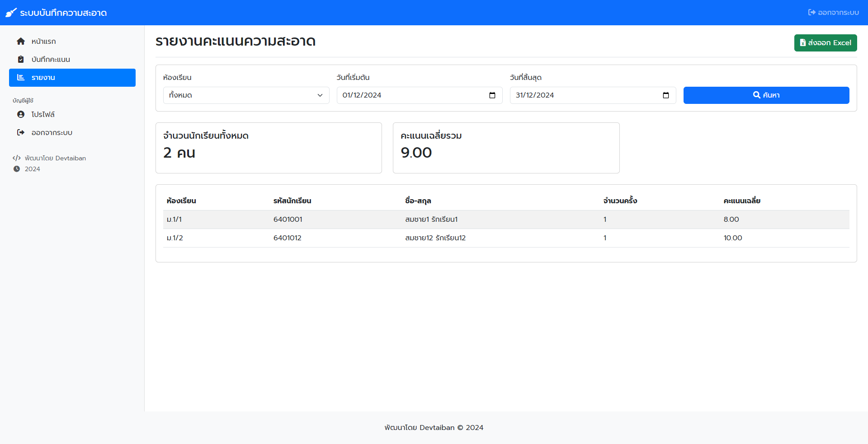Screen dimensions: 868x444
Task: Go to หน้าแรก menu item
Action: point(43,42)
